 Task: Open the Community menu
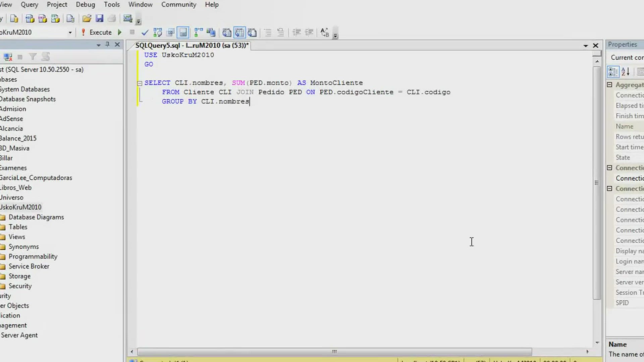click(179, 5)
